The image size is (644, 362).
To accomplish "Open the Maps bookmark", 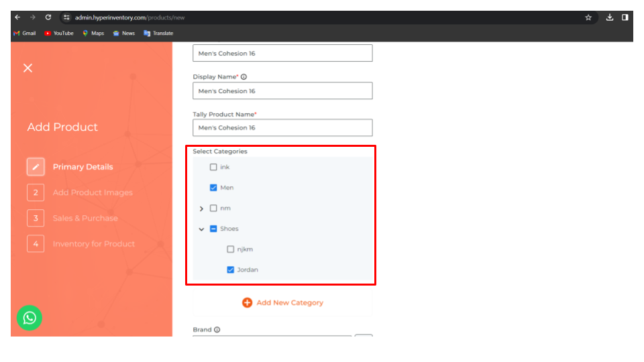I will (x=93, y=34).
